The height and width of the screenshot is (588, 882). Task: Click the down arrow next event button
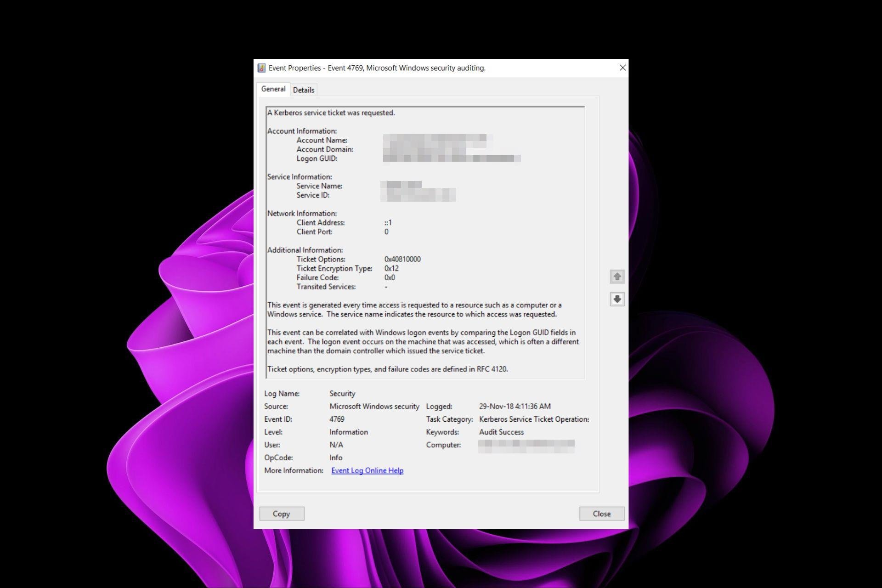617,299
